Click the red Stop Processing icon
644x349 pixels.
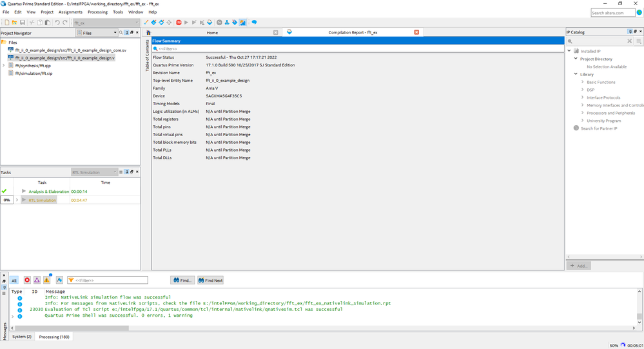tap(179, 23)
